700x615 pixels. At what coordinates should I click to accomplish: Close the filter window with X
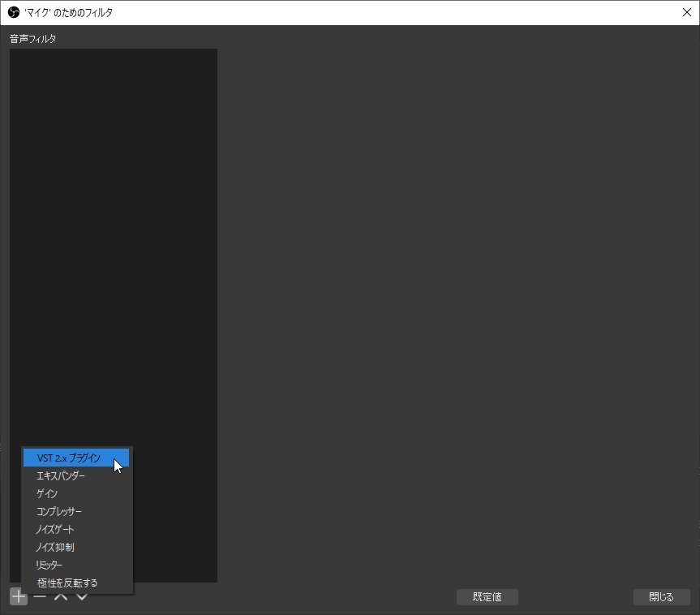tap(687, 12)
